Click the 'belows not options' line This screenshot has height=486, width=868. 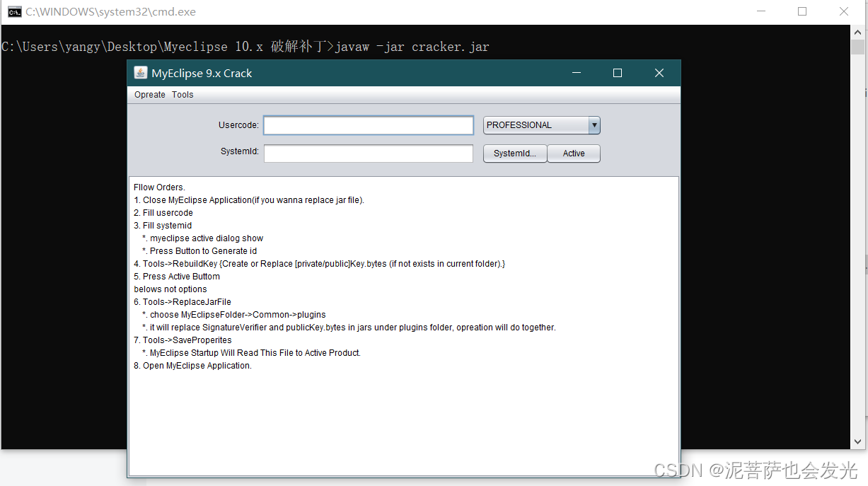coord(170,289)
